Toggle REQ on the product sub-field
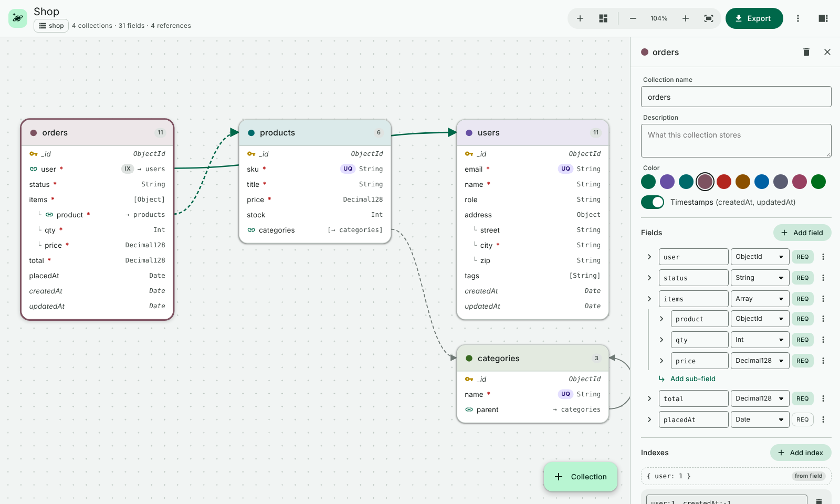This screenshot has width=840, height=504. click(x=803, y=319)
